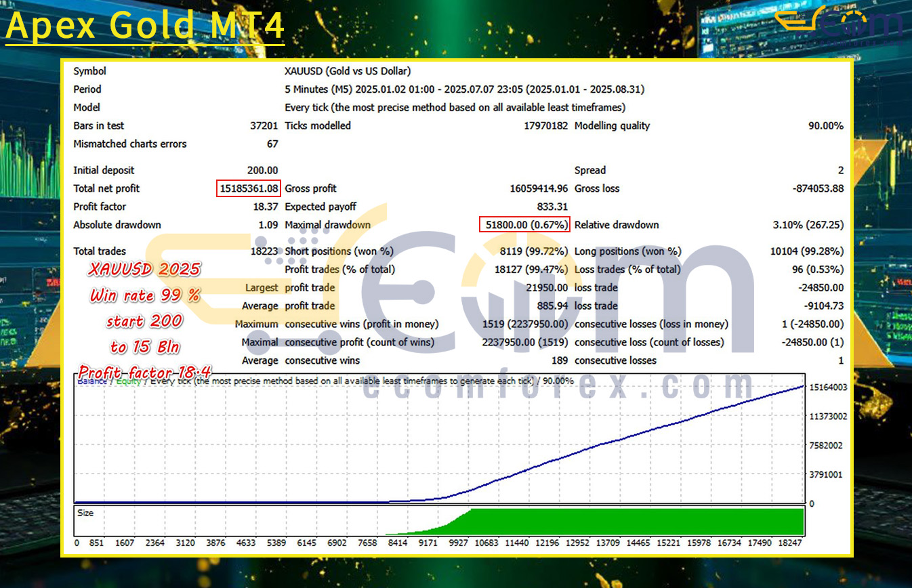Screen dimensions: 912x588
Task: Click the "Period" row label
Action: point(87,89)
